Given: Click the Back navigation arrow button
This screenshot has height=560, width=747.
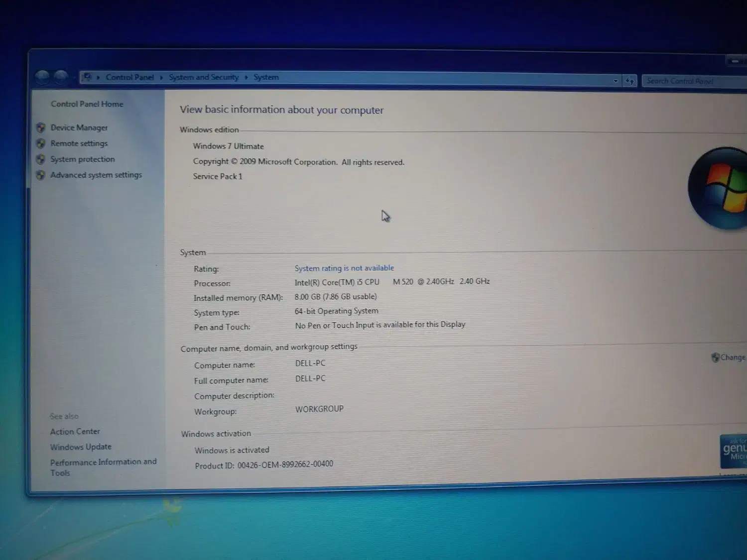Looking at the screenshot, I should click(x=43, y=77).
